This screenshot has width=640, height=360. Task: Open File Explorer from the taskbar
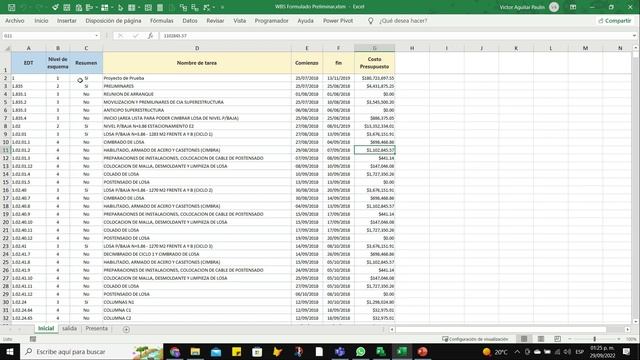click(x=195, y=351)
